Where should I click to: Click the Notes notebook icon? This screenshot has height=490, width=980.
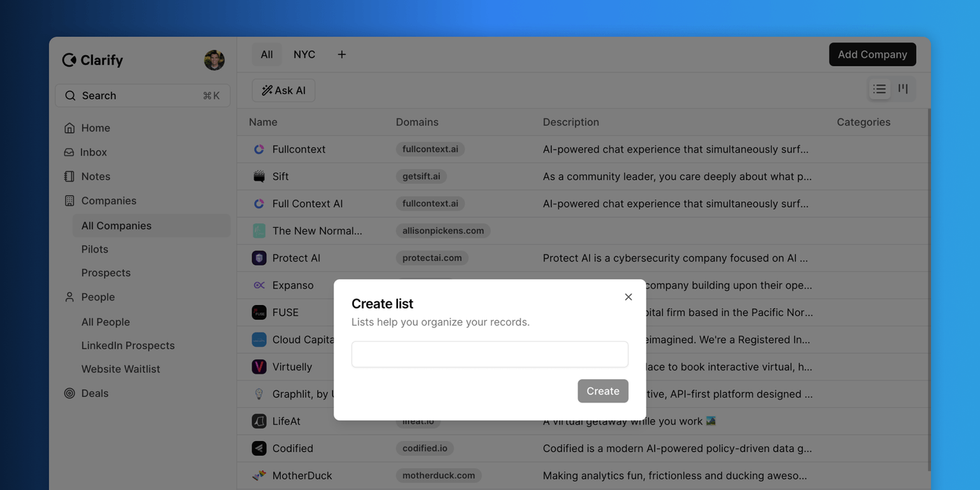70,177
